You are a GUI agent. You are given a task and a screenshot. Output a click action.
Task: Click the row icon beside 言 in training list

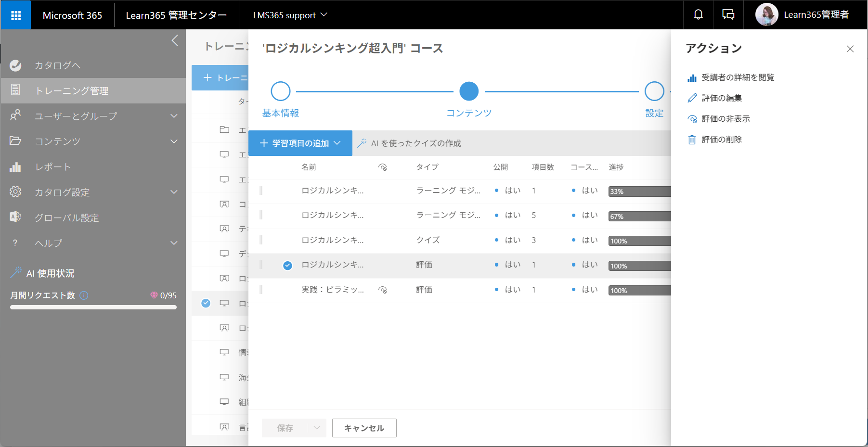(x=224, y=427)
